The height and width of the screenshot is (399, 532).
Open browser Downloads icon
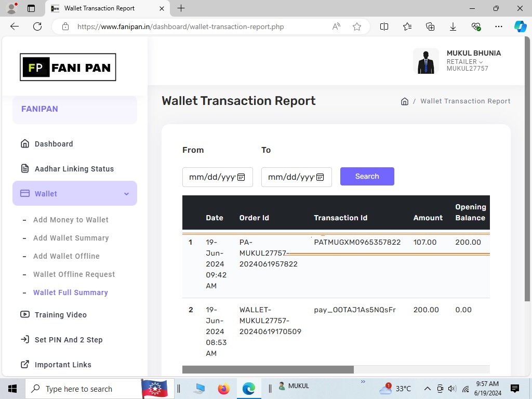pyautogui.click(x=453, y=26)
